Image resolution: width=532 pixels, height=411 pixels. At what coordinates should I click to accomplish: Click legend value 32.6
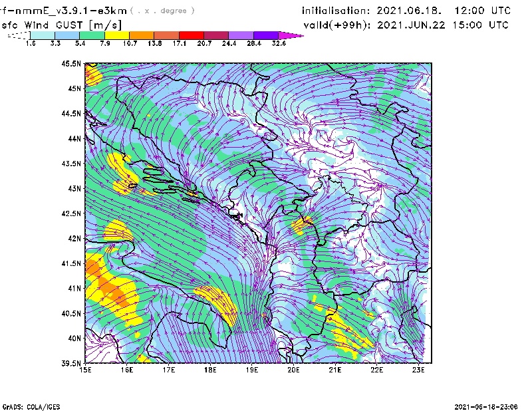coord(279,43)
